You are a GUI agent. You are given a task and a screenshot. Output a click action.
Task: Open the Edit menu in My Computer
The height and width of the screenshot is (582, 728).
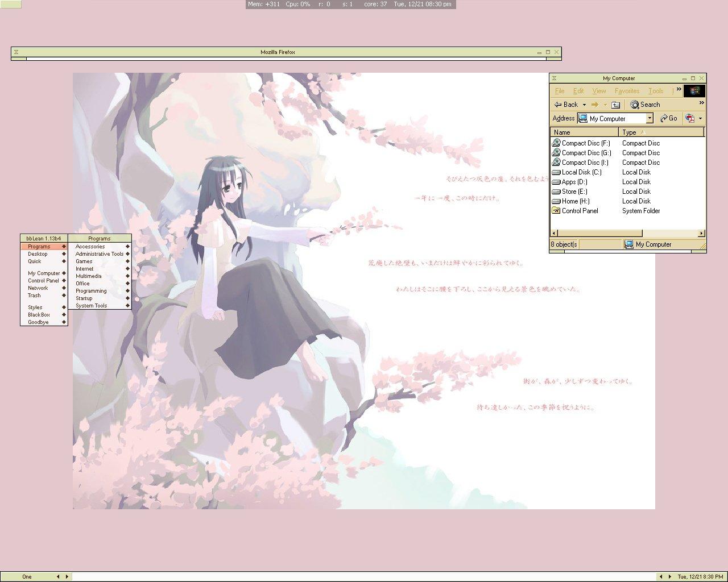578,91
